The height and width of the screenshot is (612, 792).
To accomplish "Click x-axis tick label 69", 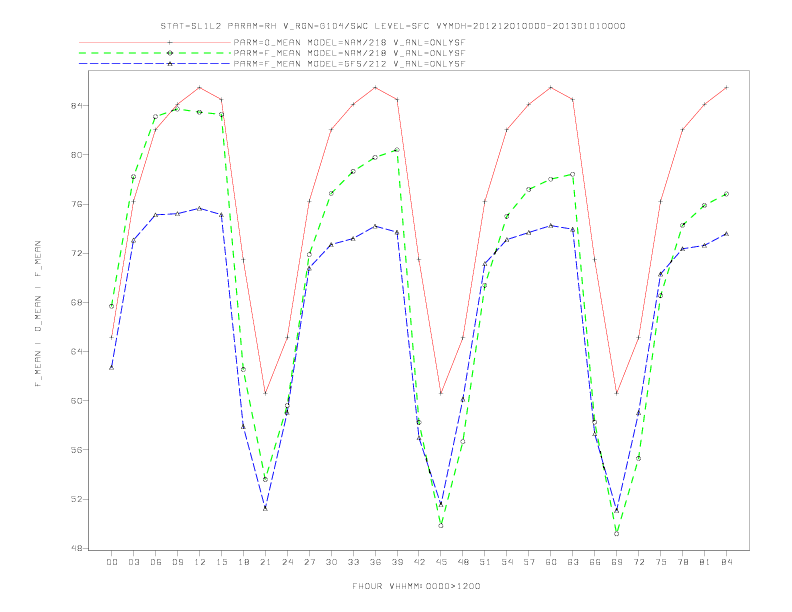I will click(x=617, y=562).
